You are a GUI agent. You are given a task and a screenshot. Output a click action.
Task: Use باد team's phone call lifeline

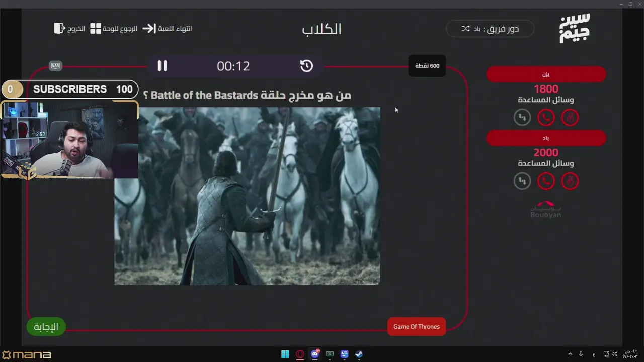[x=546, y=181]
